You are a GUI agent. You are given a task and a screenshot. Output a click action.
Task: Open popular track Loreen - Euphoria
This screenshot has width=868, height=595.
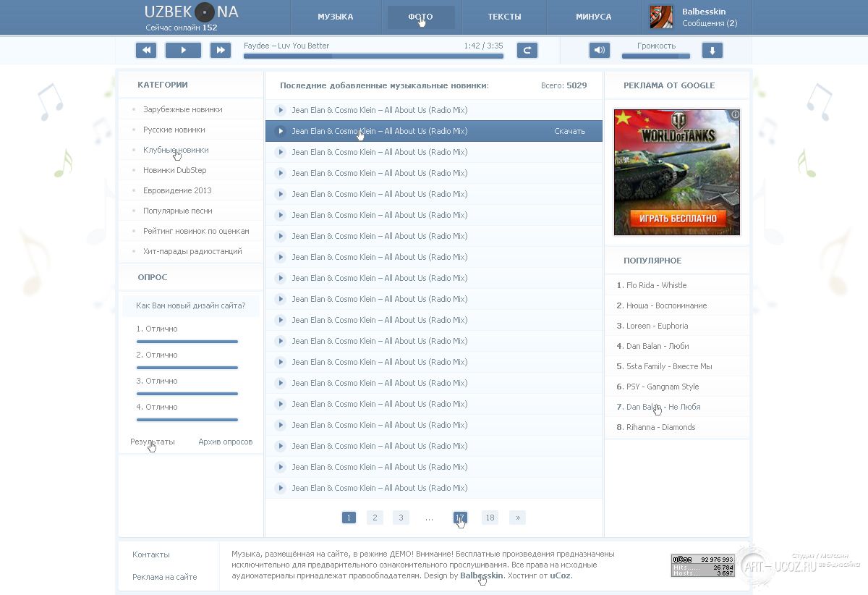point(658,326)
